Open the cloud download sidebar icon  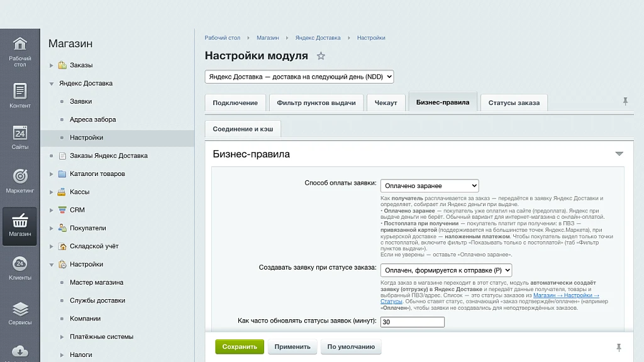[x=19, y=353]
